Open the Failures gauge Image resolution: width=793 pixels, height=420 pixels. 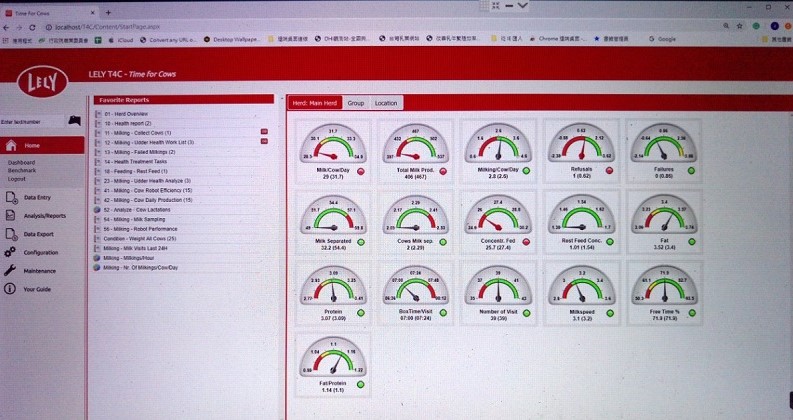click(664, 151)
